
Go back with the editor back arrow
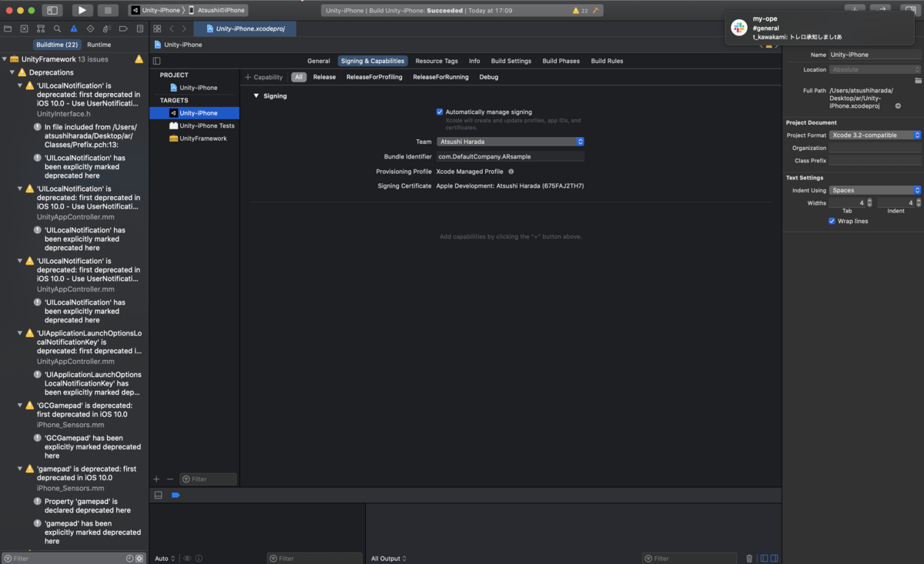point(172,28)
